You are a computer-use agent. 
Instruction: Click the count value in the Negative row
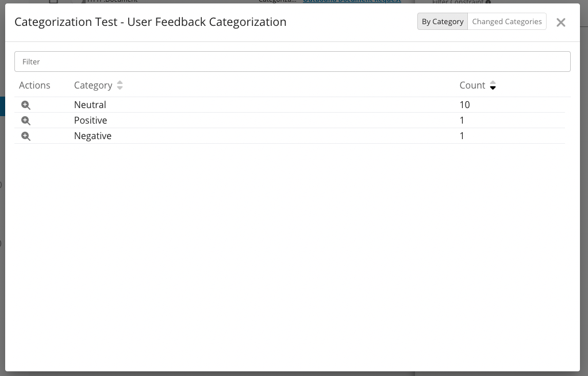pyautogui.click(x=462, y=136)
